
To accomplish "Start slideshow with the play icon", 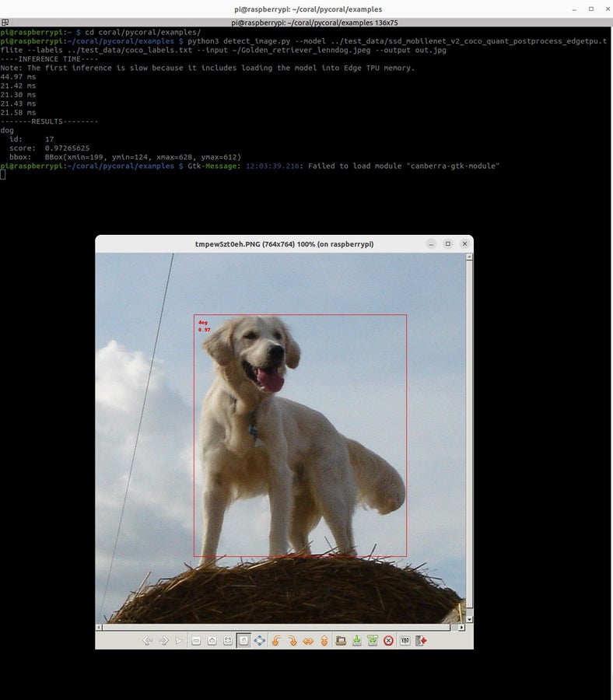I will tap(179, 641).
